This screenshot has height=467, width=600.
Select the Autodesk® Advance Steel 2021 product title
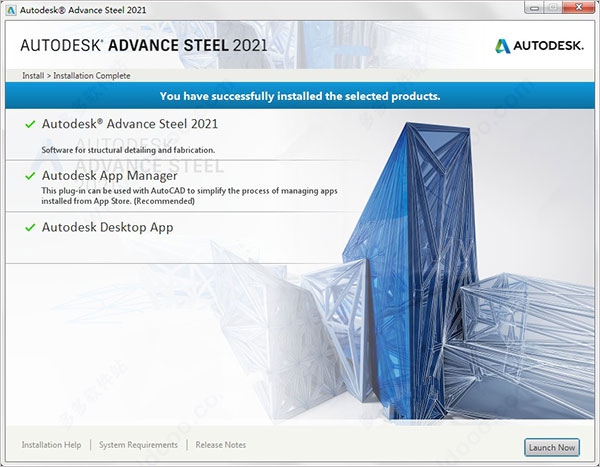(x=130, y=124)
